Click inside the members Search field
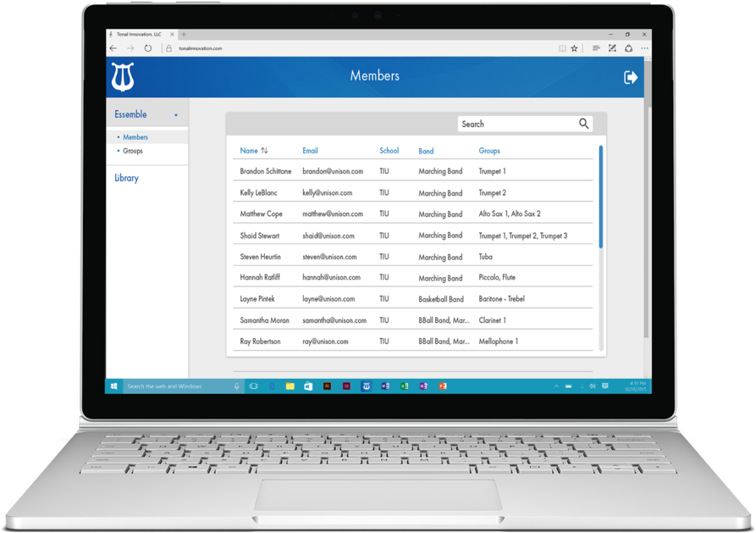Viewport: 756px width, 533px height. coord(515,124)
